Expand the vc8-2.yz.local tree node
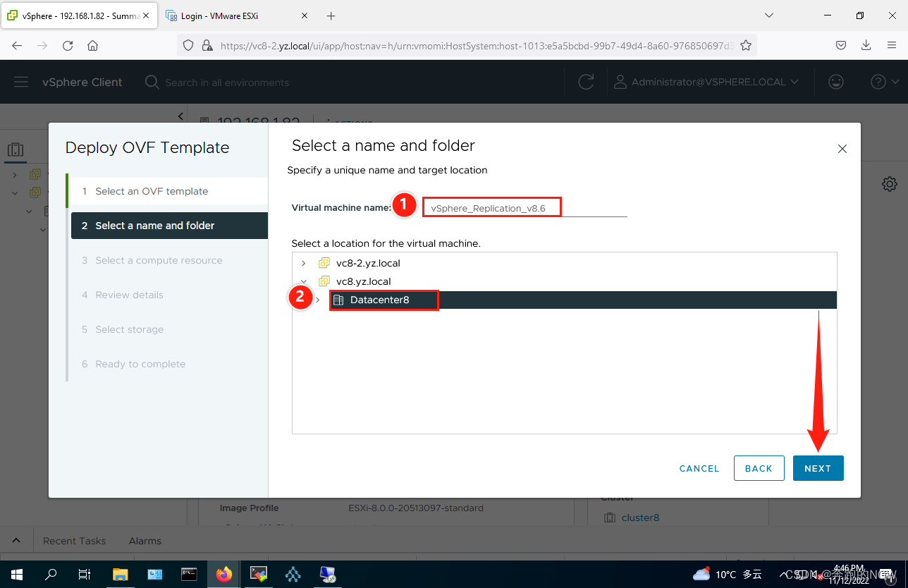Image resolution: width=908 pixels, height=588 pixels. [x=304, y=263]
